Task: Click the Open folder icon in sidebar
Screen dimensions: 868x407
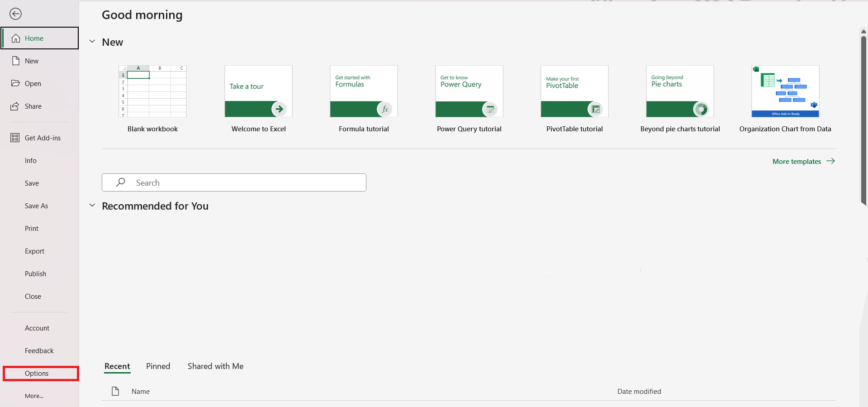Action: [16, 83]
